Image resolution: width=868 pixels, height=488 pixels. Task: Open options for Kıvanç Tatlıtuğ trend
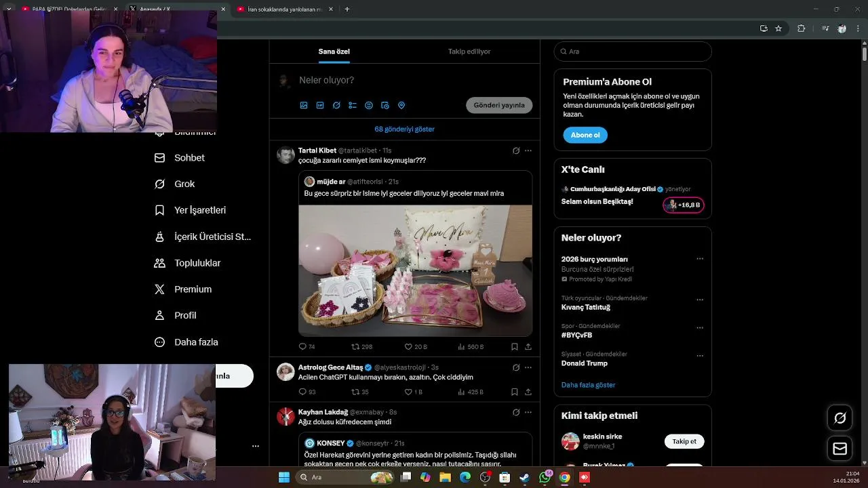tap(700, 300)
